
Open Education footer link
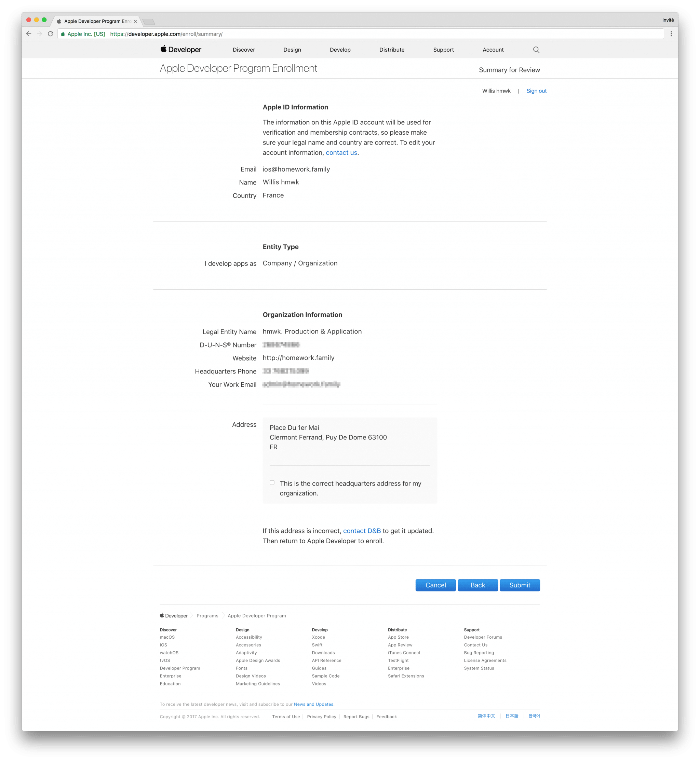pyautogui.click(x=170, y=684)
